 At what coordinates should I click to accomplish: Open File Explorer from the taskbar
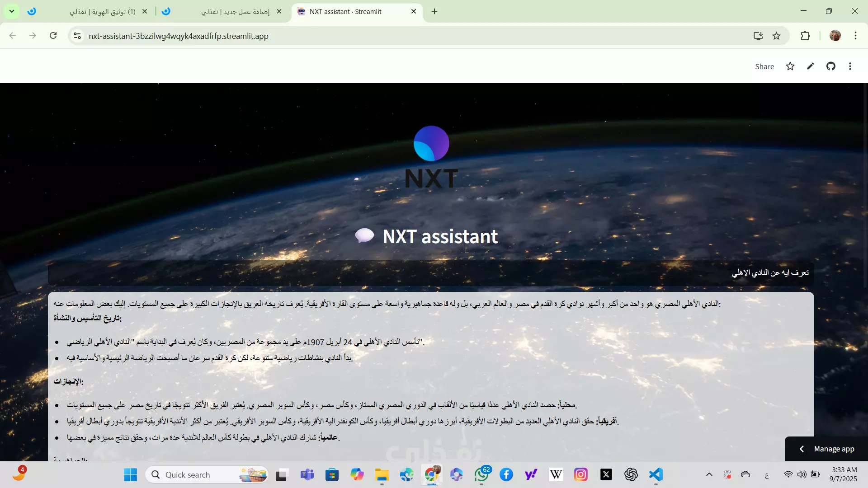point(382,474)
